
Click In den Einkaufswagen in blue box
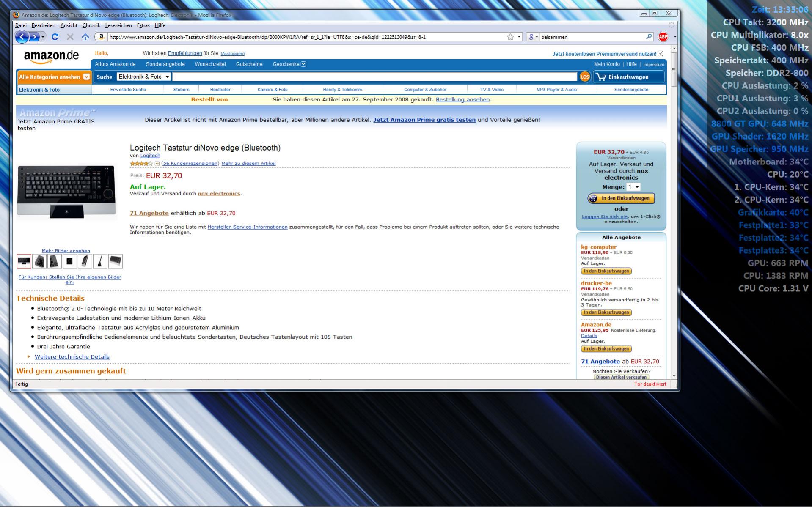point(621,198)
